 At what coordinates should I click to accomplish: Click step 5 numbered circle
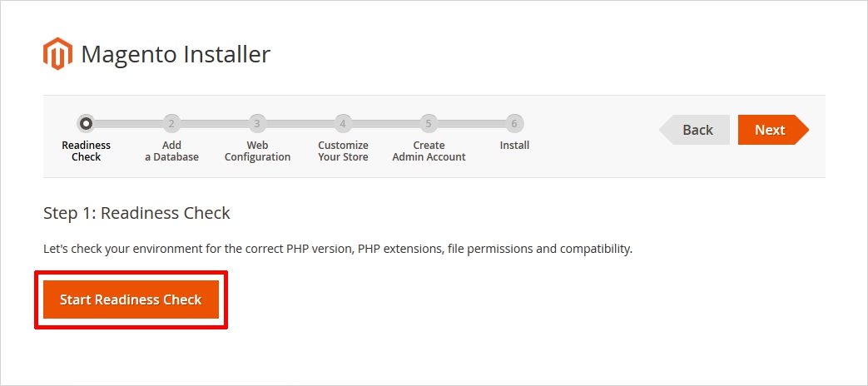(429, 124)
